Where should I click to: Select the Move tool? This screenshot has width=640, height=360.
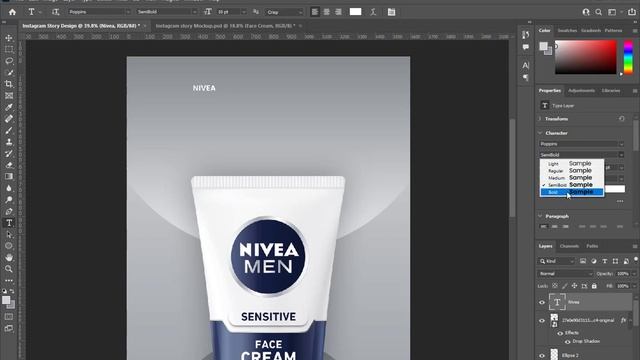click(9, 38)
